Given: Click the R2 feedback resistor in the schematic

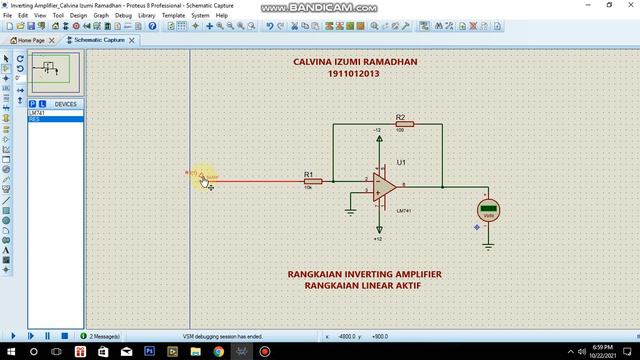Looking at the screenshot, I should click(x=404, y=124).
